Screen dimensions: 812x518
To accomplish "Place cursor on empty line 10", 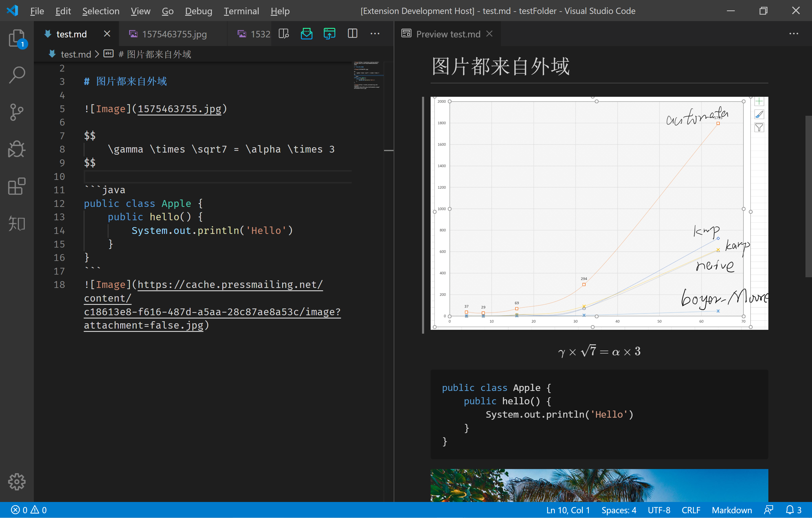I will click(x=218, y=177).
